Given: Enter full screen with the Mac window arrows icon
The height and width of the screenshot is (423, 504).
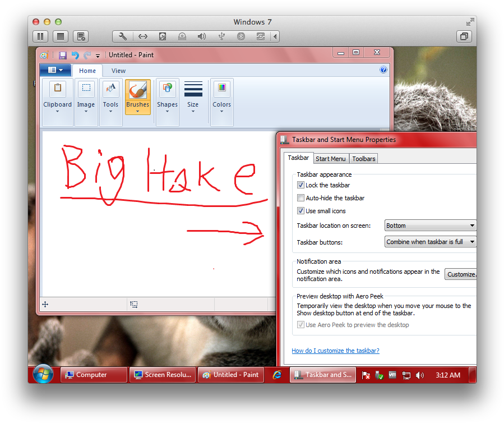Looking at the screenshot, I should tap(470, 22).
